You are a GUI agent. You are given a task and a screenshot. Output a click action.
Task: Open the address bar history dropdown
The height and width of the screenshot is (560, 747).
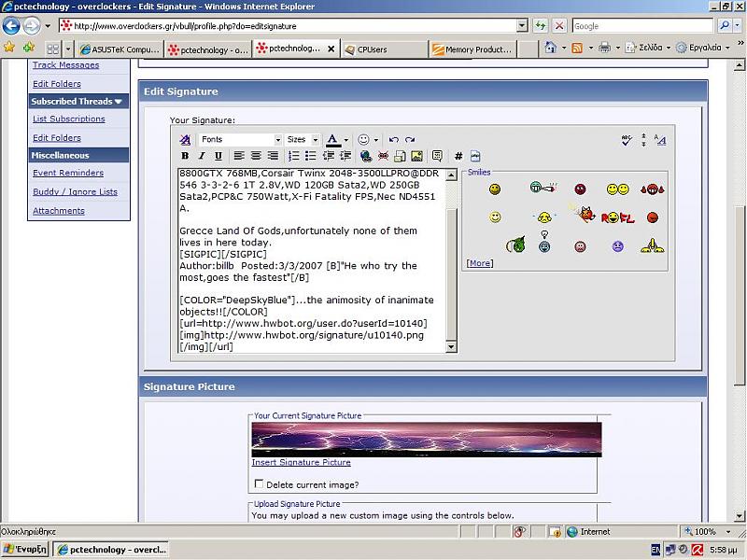[x=522, y=26]
